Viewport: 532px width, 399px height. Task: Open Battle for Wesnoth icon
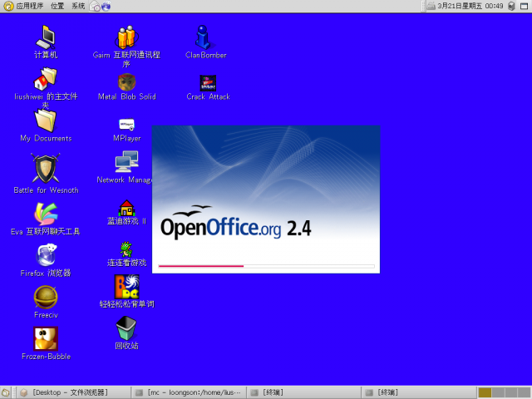(46, 169)
